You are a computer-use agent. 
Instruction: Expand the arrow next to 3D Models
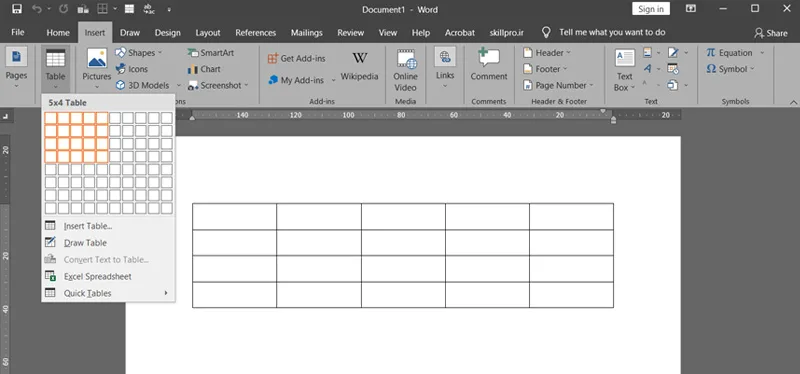click(x=179, y=85)
